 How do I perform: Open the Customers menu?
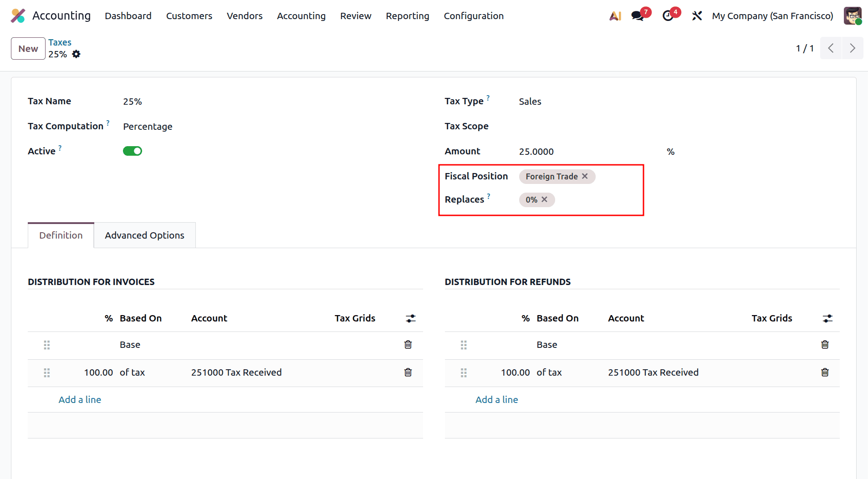189,16
